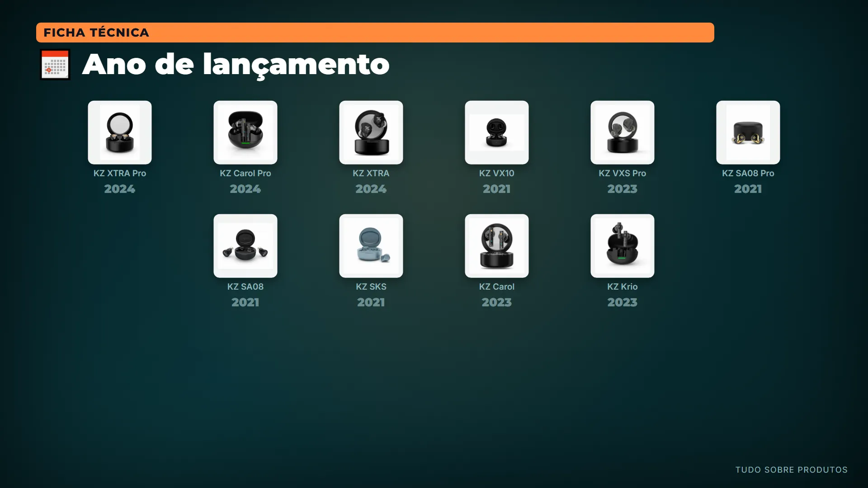
Task: Select the KZ SA08 product image
Action: 245,246
